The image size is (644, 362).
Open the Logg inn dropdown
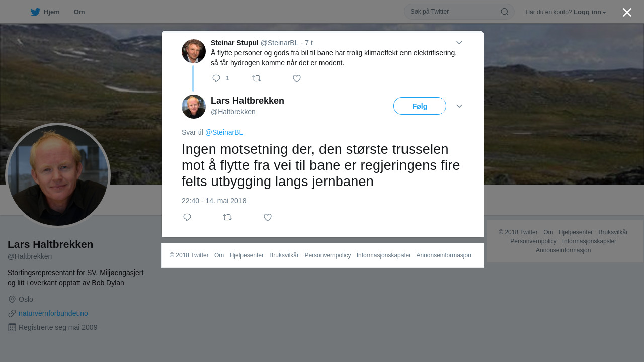(x=590, y=12)
